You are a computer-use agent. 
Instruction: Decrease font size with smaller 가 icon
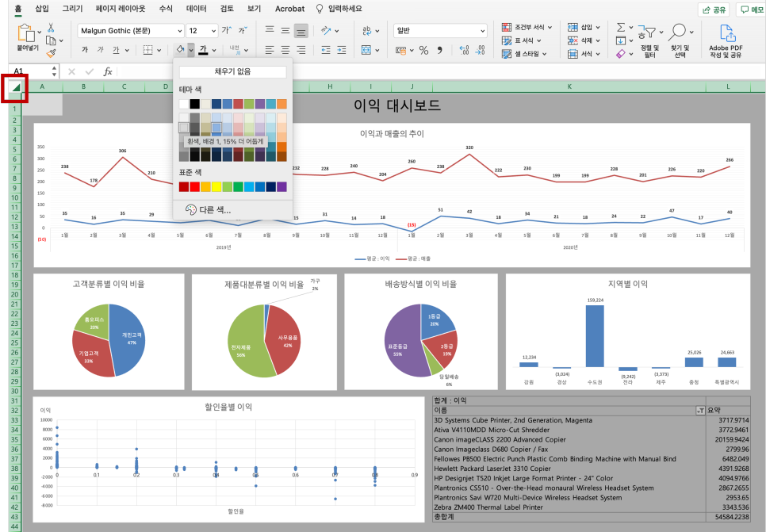243,30
